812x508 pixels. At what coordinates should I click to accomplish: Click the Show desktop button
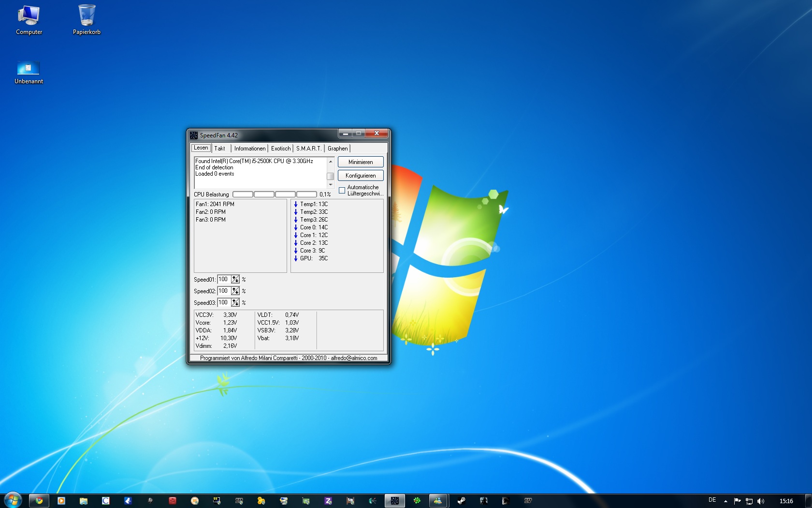(808, 501)
